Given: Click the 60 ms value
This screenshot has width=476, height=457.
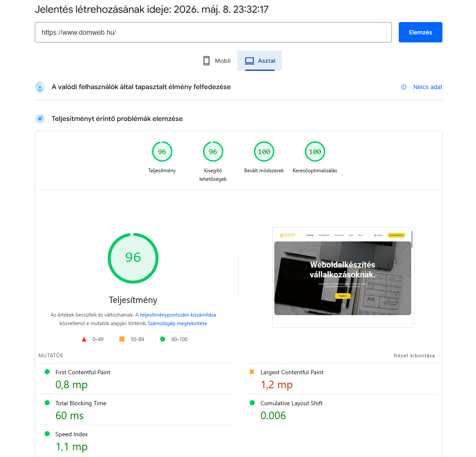Looking at the screenshot, I should [70, 415].
